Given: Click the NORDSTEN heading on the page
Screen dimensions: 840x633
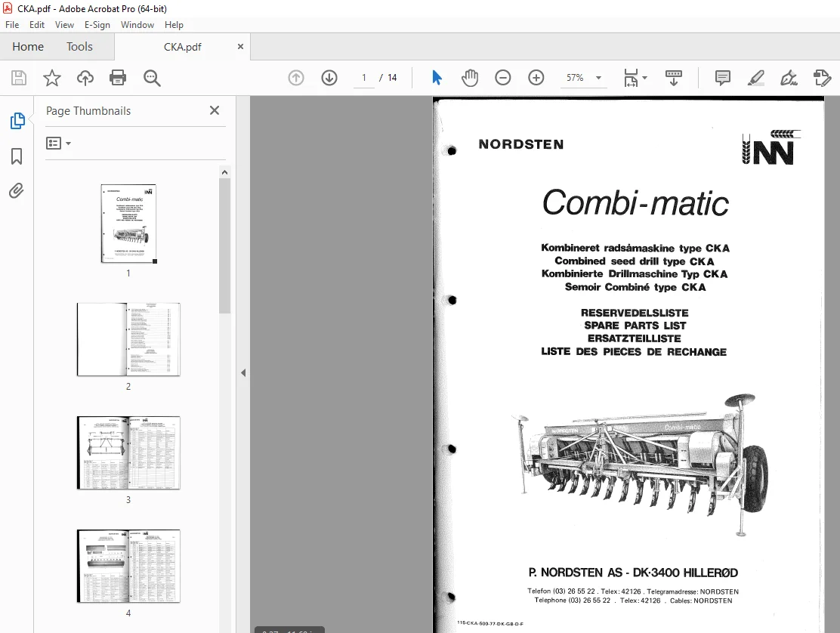Looking at the screenshot, I should 520,144.
